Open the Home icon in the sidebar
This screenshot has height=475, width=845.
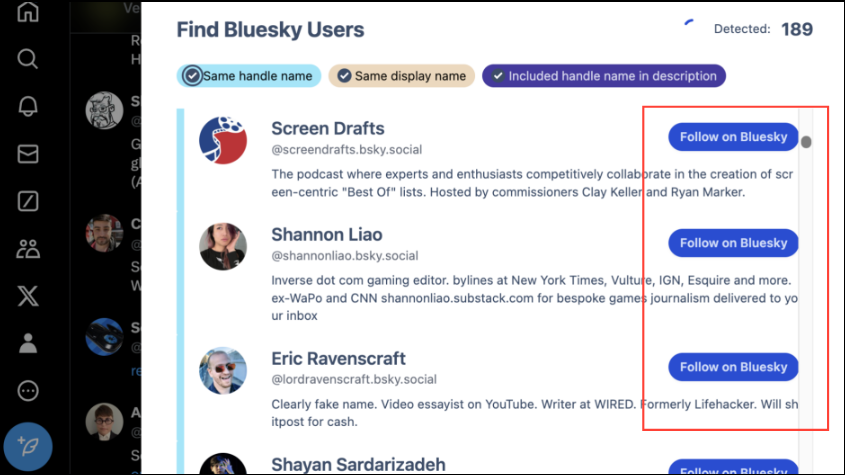(28, 11)
